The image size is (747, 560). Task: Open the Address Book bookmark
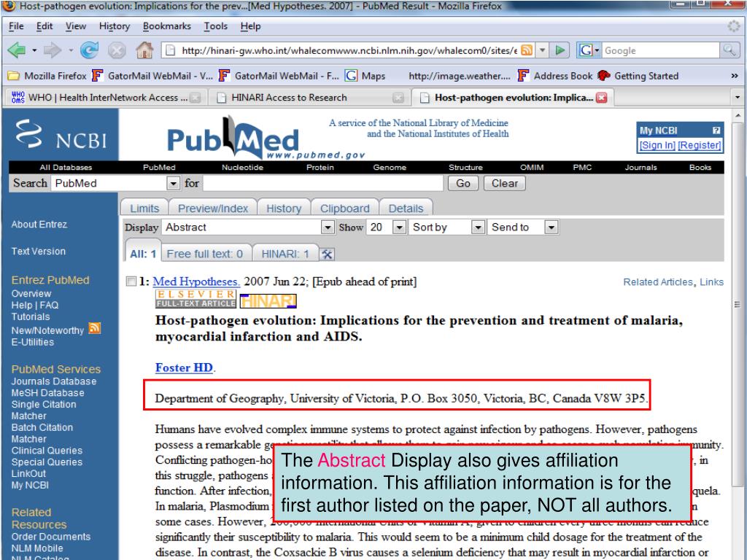point(555,76)
